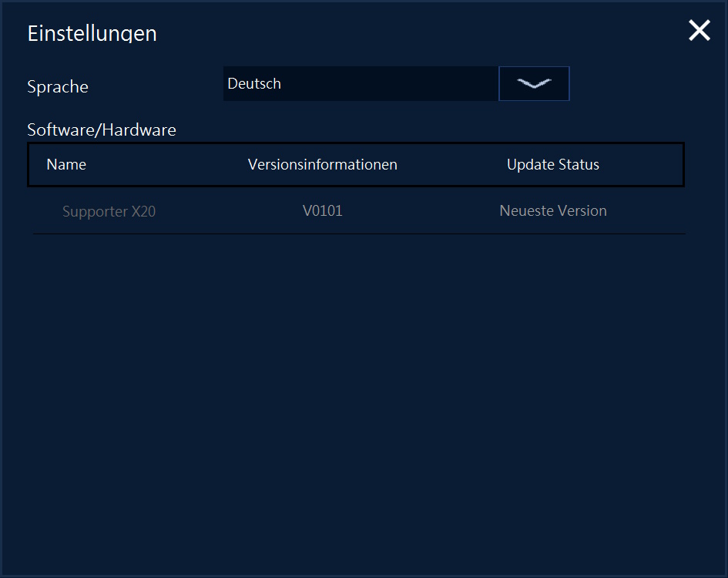Click the Software/Hardware section heading

102,130
